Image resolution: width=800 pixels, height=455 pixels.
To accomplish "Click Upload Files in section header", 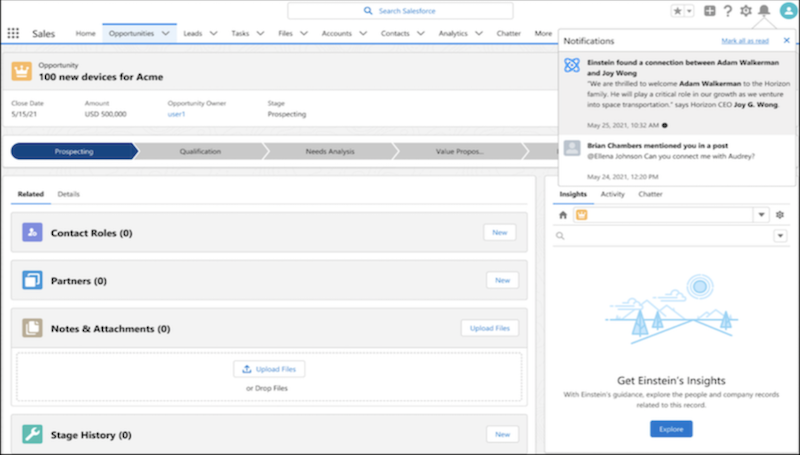I will 490,328.
